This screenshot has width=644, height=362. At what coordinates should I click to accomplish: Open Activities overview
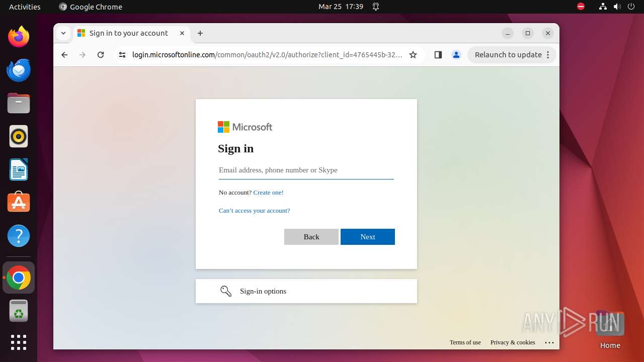point(25,7)
